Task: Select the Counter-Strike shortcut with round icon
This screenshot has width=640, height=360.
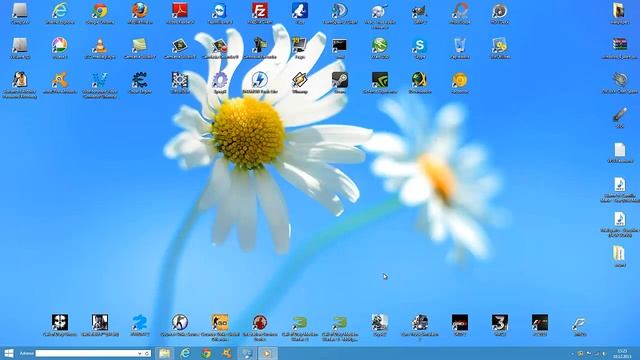Action: pos(180,322)
